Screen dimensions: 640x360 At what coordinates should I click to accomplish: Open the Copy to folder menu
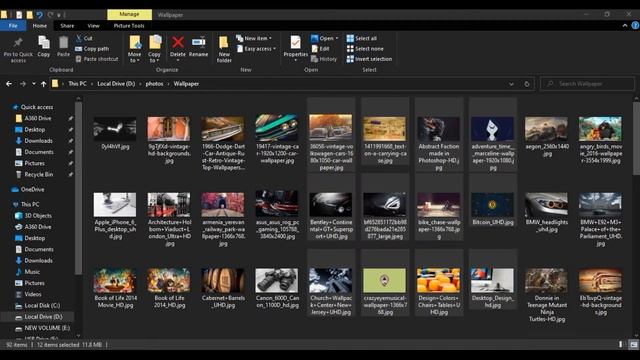coord(154,49)
